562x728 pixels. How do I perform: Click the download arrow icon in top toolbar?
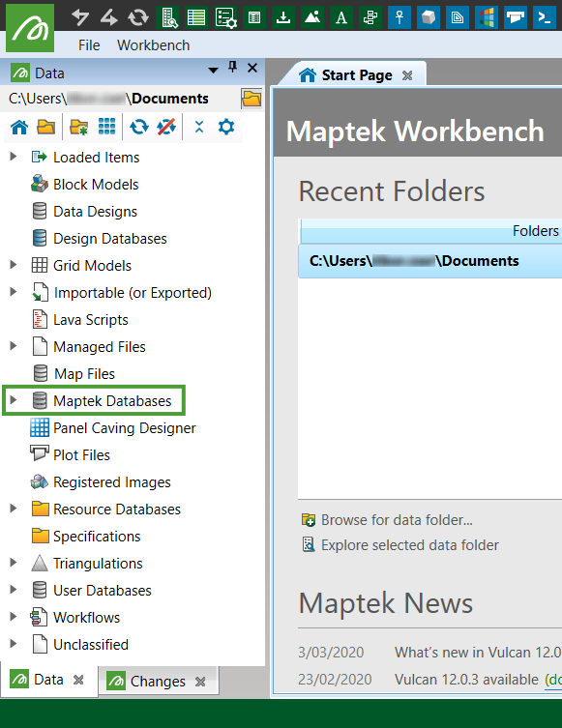click(x=282, y=17)
